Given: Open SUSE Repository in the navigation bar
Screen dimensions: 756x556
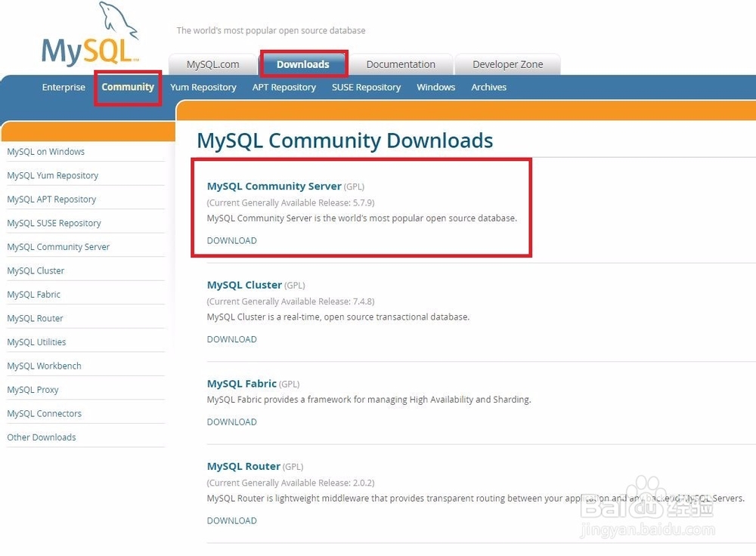Looking at the screenshot, I should point(366,87).
